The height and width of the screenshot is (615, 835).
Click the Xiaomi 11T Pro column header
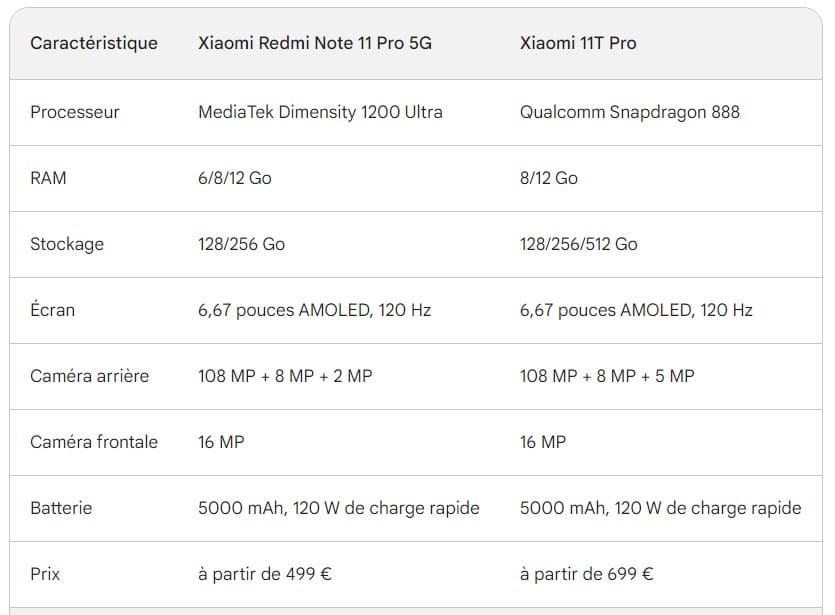click(x=578, y=43)
